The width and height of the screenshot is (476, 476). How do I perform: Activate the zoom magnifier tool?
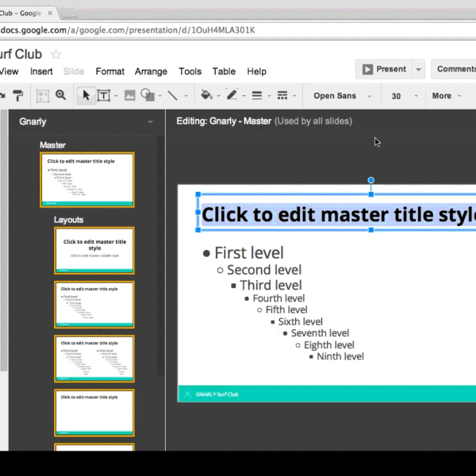(x=61, y=95)
